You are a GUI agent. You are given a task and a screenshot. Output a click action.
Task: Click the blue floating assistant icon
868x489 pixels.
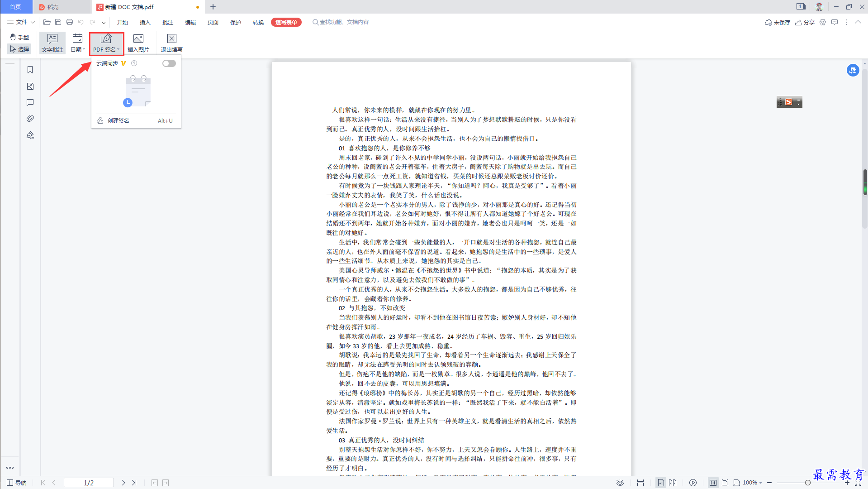(853, 70)
